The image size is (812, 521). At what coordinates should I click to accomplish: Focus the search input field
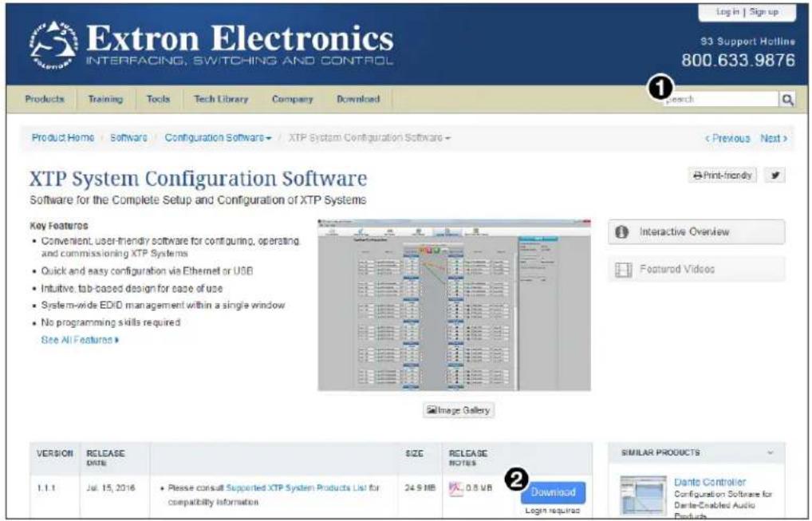coord(722,100)
